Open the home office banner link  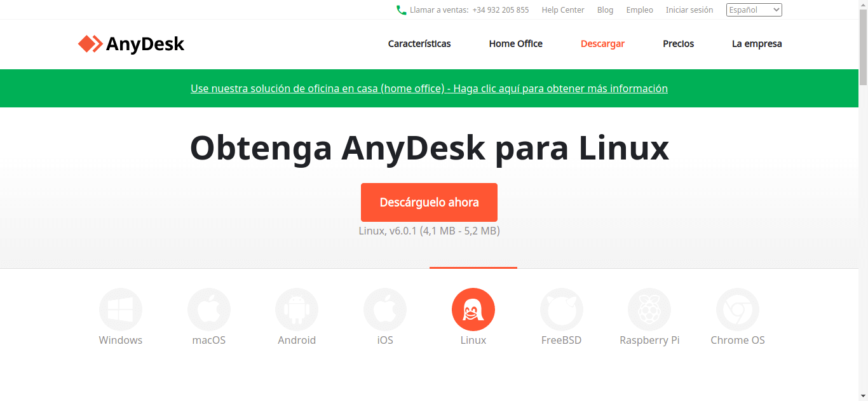click(429, 88)
